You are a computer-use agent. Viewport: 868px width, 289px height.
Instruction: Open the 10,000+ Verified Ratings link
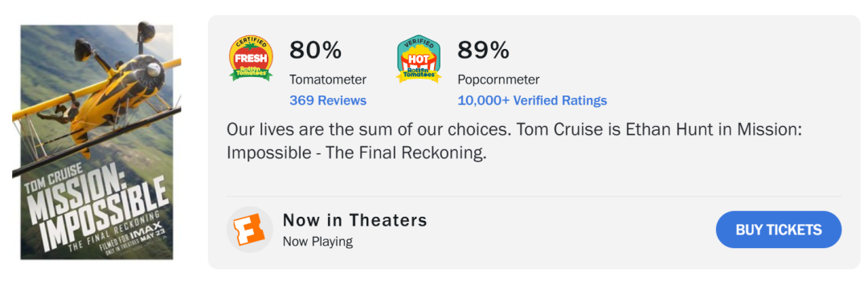(532, 100)
